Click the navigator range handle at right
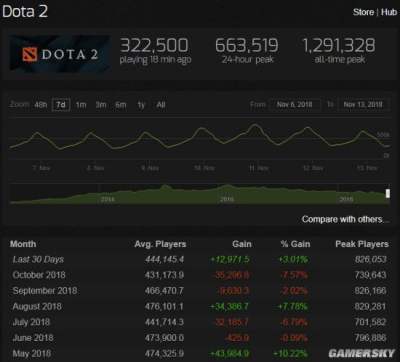The height and width of the screenshot is (362, 400). [388, 193]
